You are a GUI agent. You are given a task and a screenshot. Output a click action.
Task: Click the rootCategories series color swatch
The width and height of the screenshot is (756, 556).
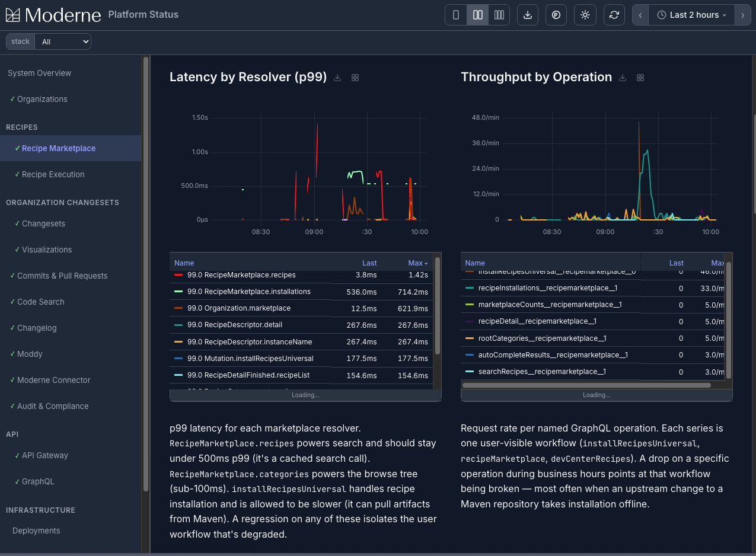click(470, 338)
